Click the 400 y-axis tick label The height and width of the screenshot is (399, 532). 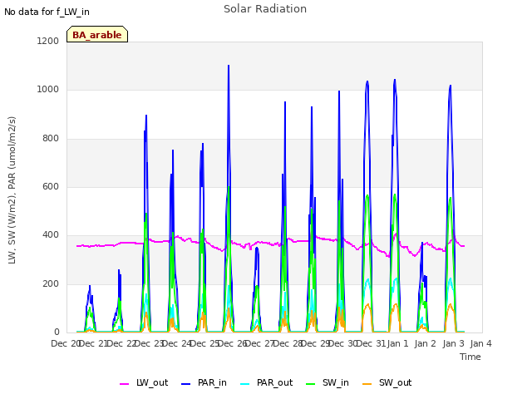[x=51, y=235]
